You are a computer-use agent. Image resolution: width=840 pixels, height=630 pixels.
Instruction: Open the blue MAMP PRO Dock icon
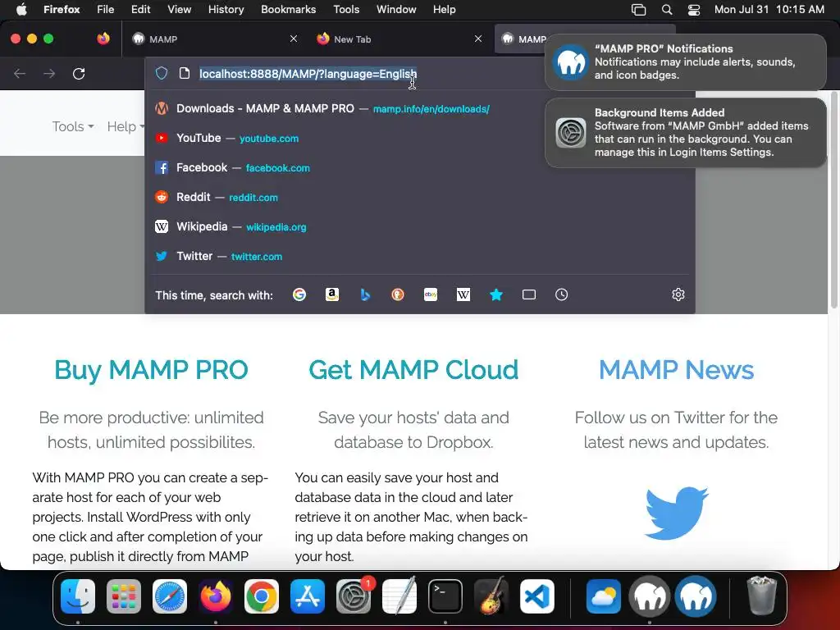click(696, 596)
